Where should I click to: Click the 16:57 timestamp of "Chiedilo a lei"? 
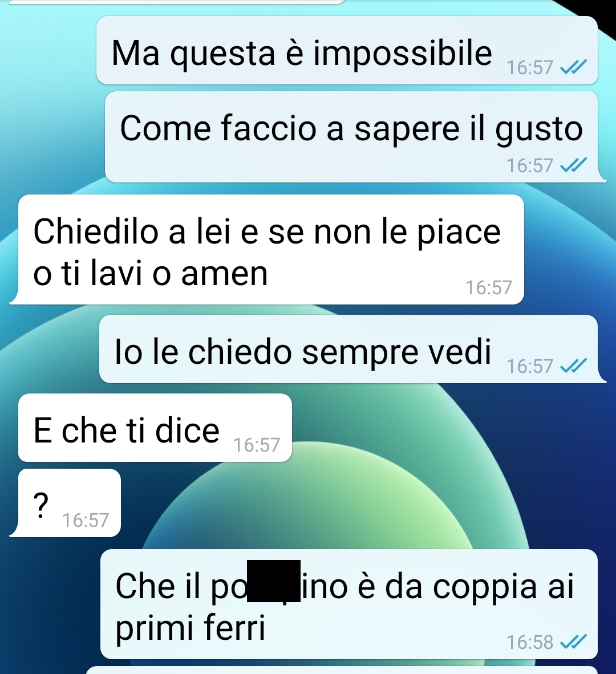(x=489, y=287)
